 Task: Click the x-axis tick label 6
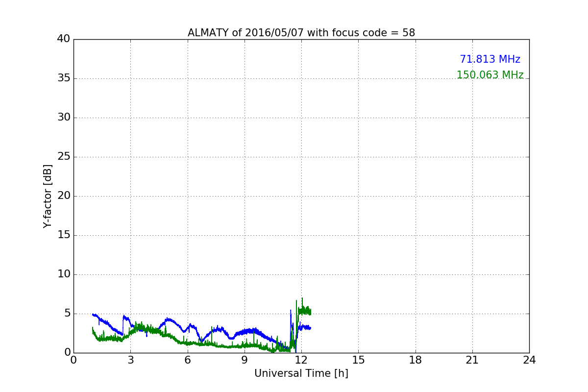click(188, 360)
